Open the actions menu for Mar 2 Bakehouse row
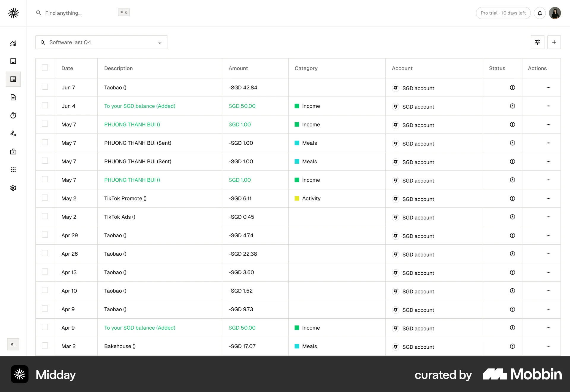 click(548, 346)
